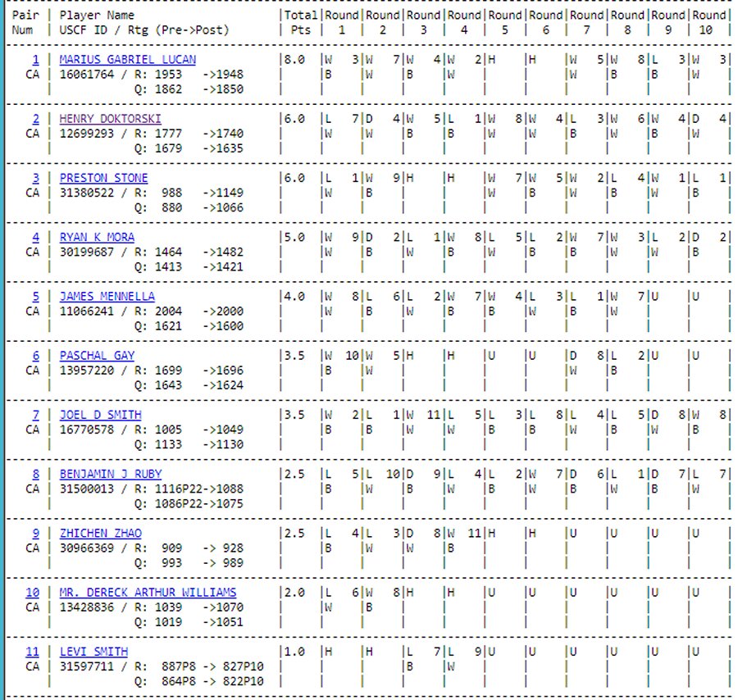Click the Total Pts column header
Image resolution: width=738 pixels, height=700 pixels.
pyautogui.click(x=301, y=23)
